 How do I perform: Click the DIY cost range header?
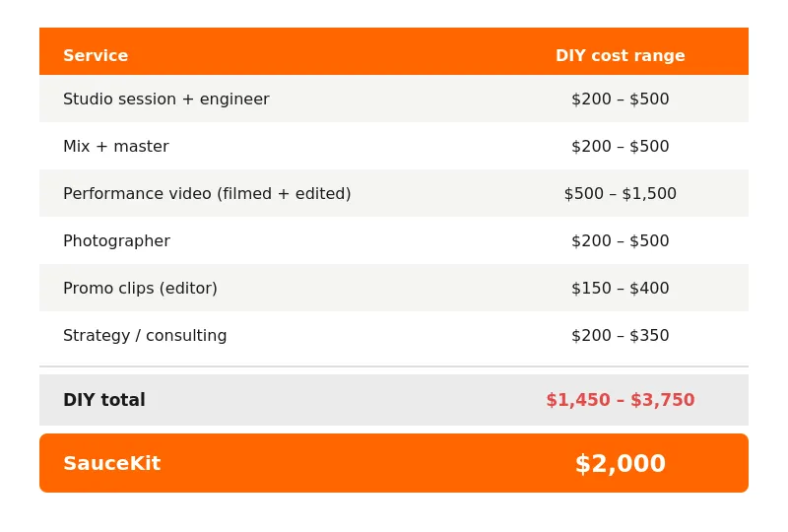(x=621, y=55)
